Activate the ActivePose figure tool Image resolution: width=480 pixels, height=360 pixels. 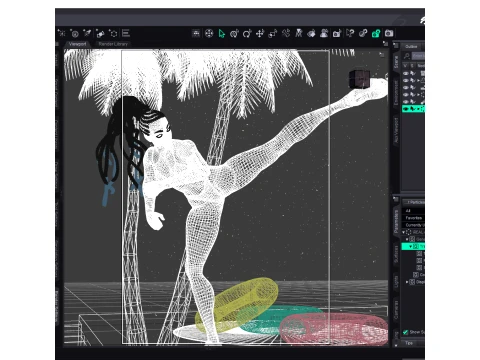[x=286, y=34]
